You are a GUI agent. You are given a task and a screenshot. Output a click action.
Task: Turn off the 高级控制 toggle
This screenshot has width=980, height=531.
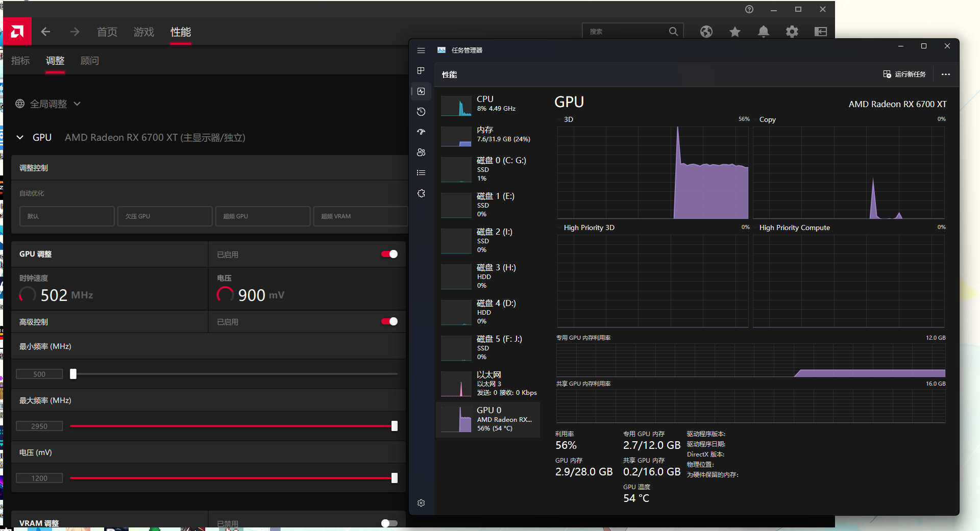tap(389, 321)
